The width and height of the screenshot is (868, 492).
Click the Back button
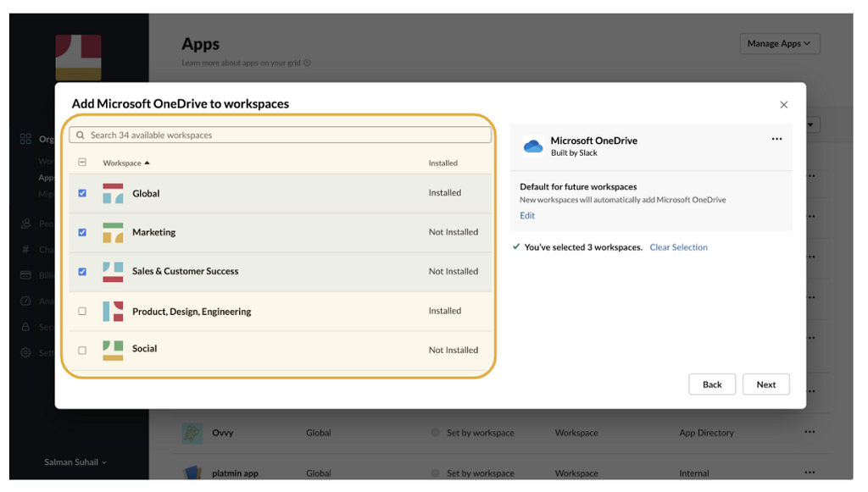[x=712, y=384]
